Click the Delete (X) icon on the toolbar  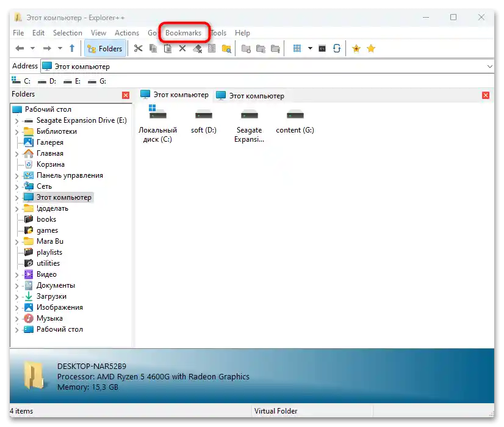(x=184, y=48)
